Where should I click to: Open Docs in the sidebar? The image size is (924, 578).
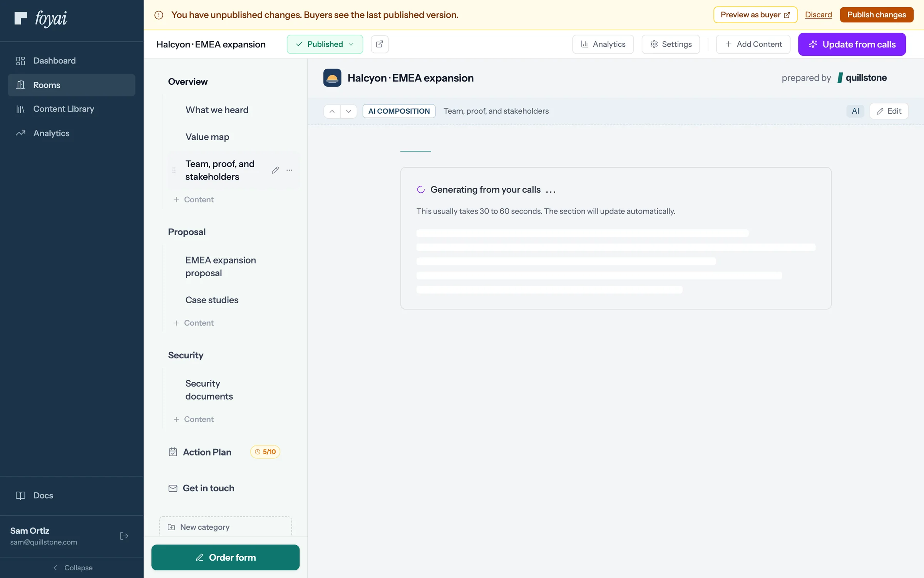(x=71, y=496)
